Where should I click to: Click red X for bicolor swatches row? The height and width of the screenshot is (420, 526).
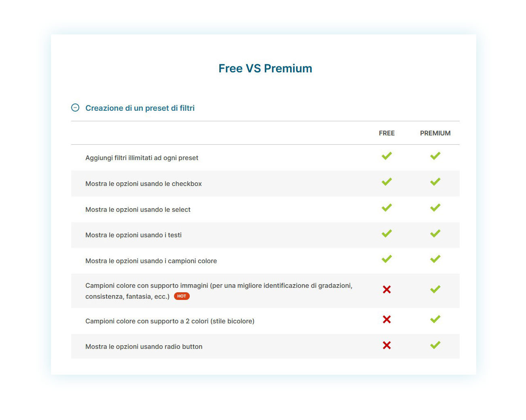click(x=387, y=320)
